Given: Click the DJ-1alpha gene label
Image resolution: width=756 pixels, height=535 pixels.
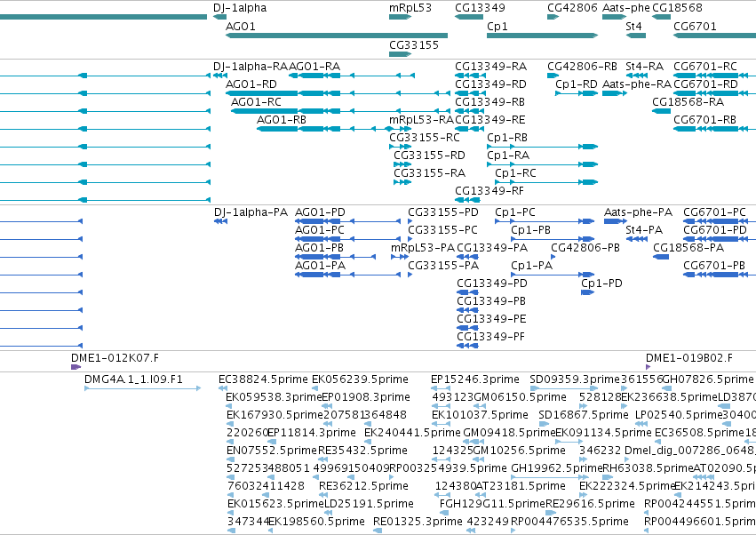Looking at the screenshot, I should pos(240,8).
